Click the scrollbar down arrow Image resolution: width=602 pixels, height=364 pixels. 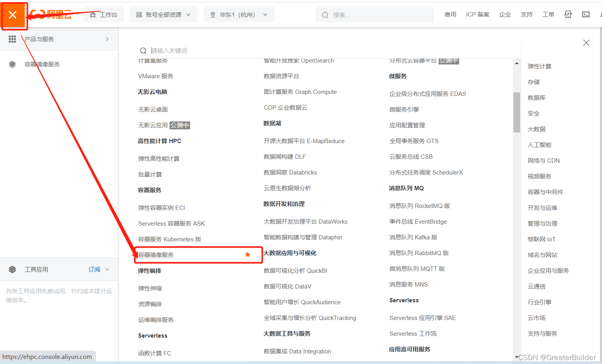517,357
